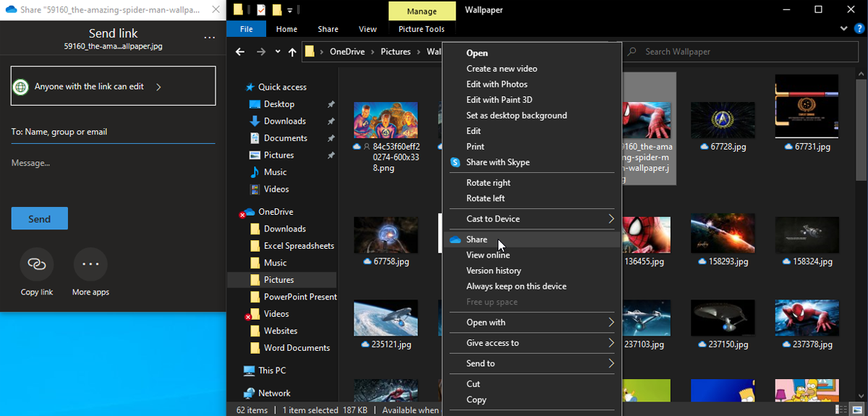Switch to large thumbnails view icon in status bar
The height and width of the screenshot is (416, 868).
point(859,410)
